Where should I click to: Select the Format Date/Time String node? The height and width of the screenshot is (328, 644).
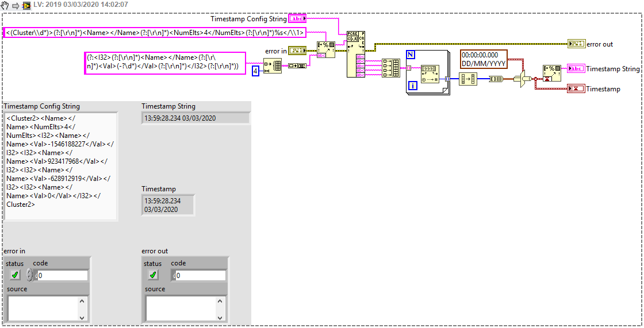click(x=551, y=73)
